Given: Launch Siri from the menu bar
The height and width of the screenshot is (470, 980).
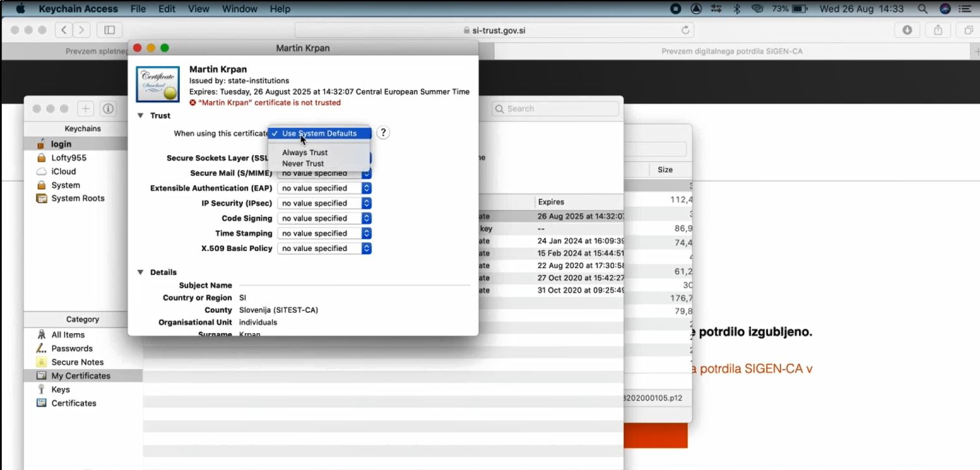Looking at the screenshot, I should (945, 9).
